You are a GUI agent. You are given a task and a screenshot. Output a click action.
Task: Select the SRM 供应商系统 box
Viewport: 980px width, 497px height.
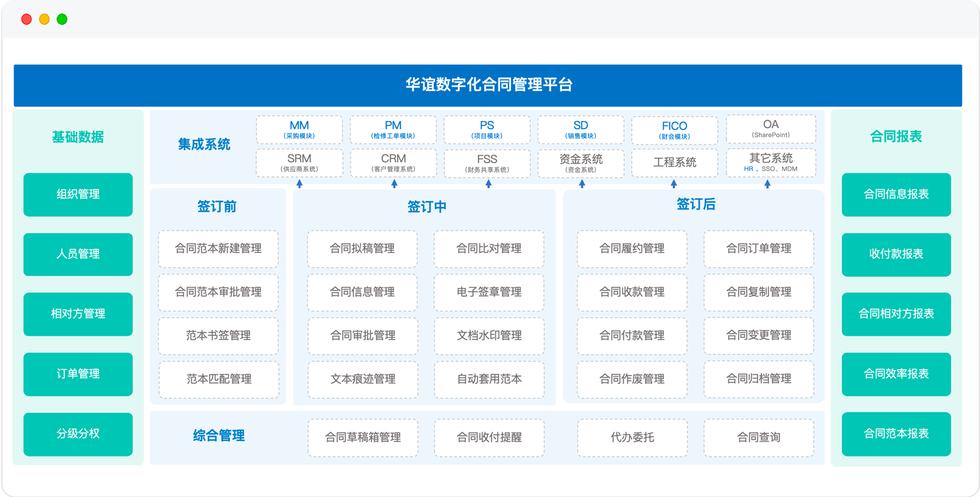[299, 163]
